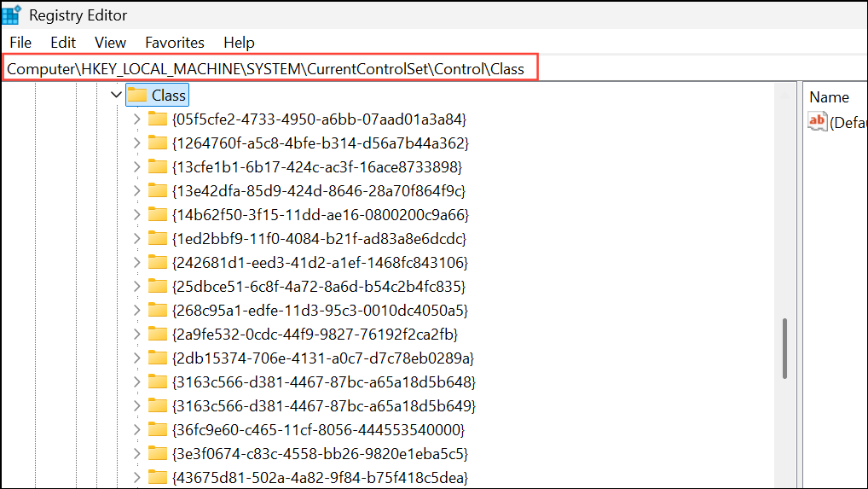Click folder icon of {2a9fe532-0cdc-44f9-9827-76192f2ca2fb}

(x=158, y=334)
